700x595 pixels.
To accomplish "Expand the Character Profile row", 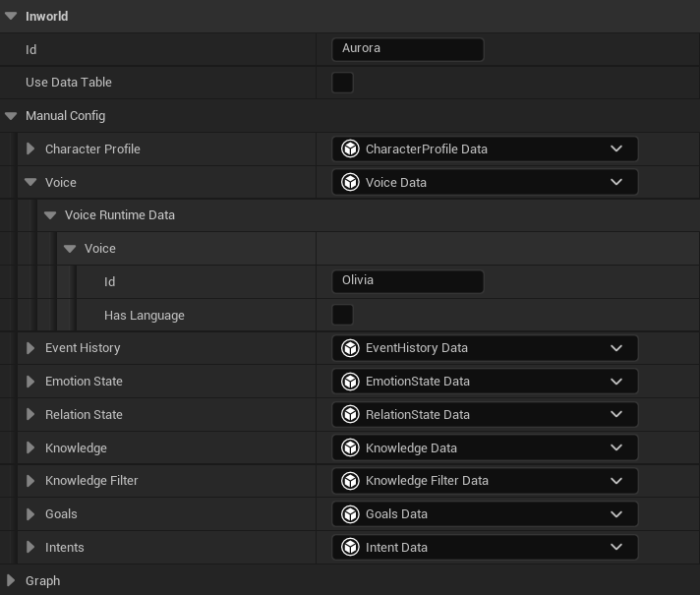I will pos(30,149).
